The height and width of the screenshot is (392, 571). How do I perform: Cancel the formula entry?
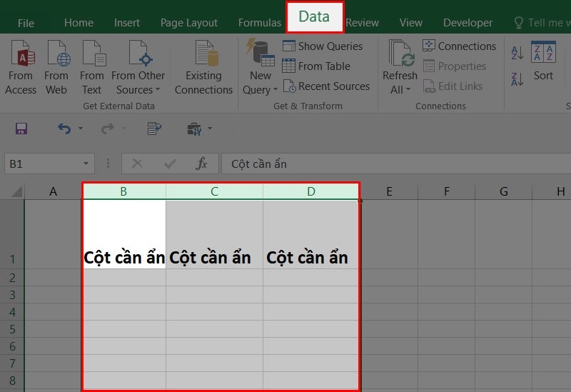[137, 164]
